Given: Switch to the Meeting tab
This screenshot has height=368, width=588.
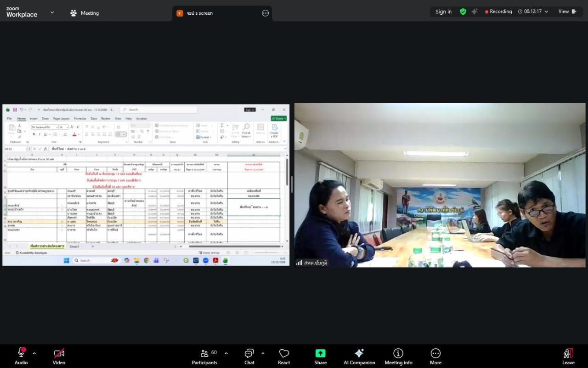Looking at the screenshot, I should (x=85, y=13).
